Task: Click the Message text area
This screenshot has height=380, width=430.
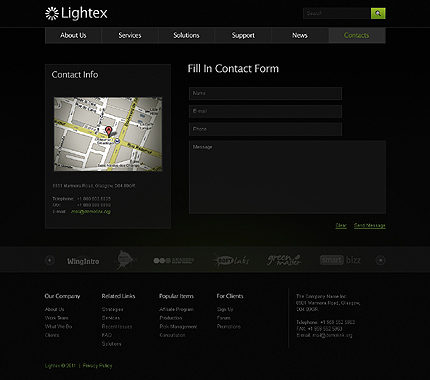Action: tap(287, 177)
